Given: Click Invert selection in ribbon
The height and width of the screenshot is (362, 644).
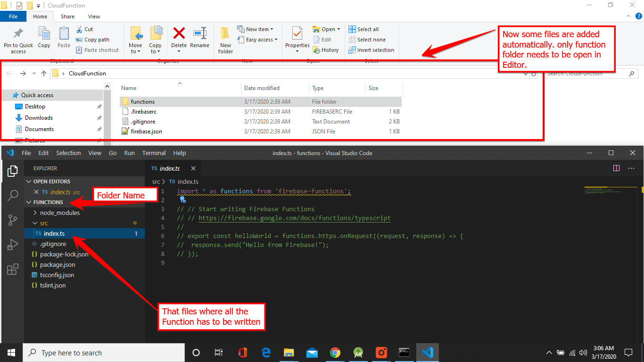Looking at the screenshot, I should [372, 50].
